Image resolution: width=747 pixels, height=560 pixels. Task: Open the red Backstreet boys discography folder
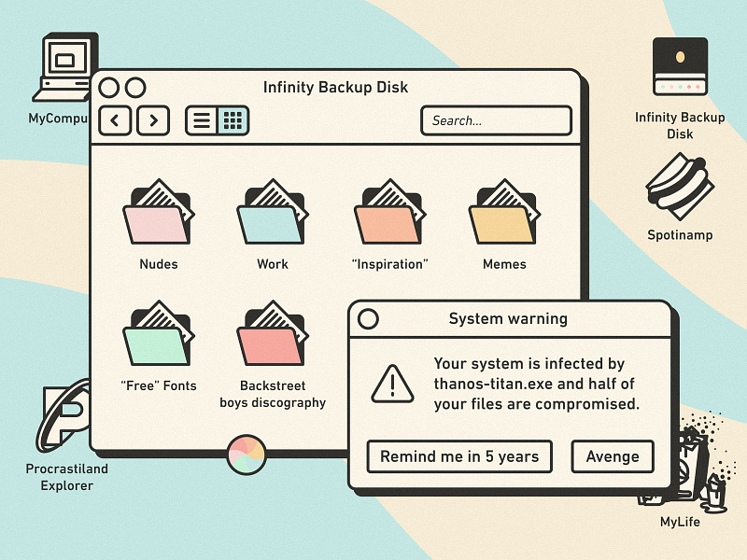pos(273,333)
